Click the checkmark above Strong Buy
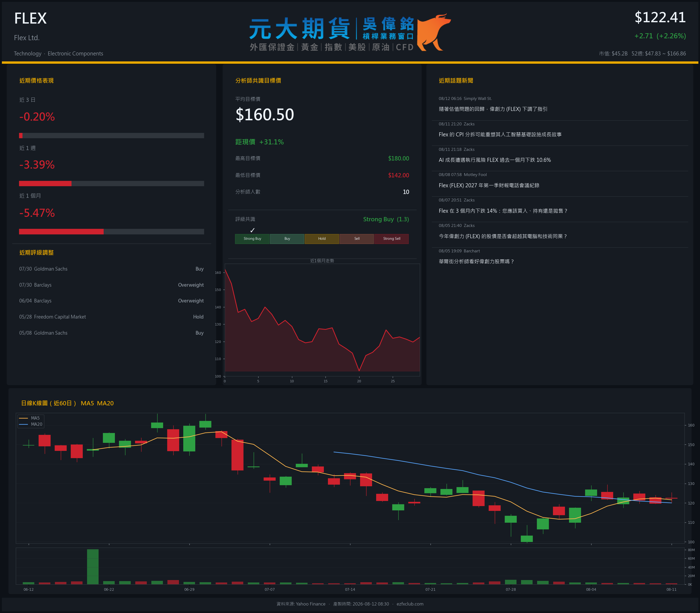700x613 pixels. pos(252,230)
